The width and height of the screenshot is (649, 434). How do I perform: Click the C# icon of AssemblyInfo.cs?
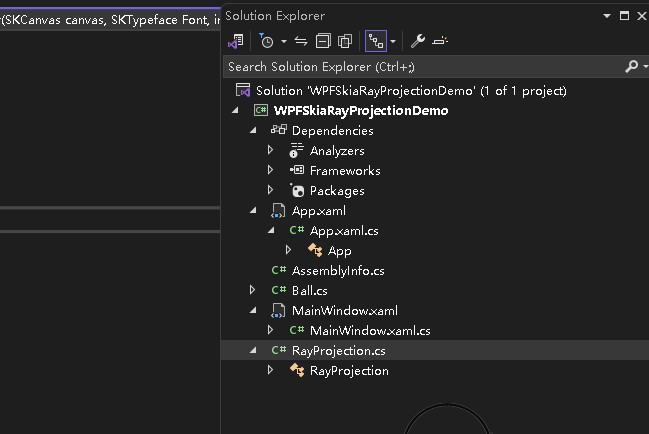(x=279, y=270)
